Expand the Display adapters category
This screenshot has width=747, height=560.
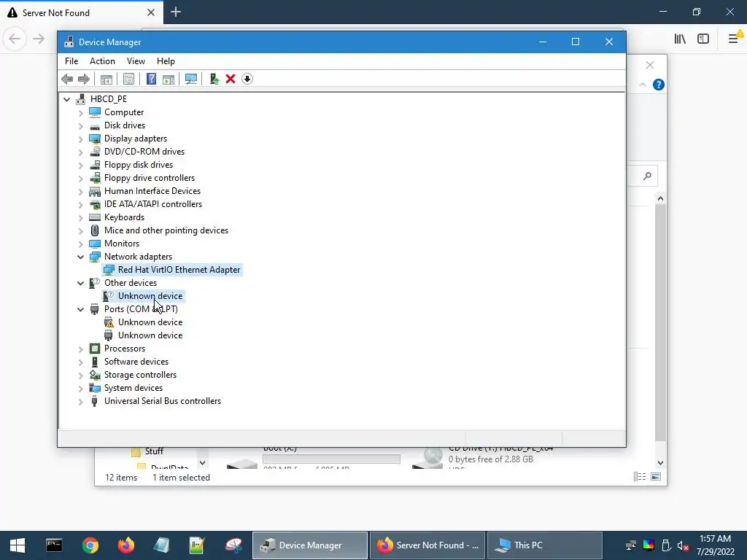[80, 139]
